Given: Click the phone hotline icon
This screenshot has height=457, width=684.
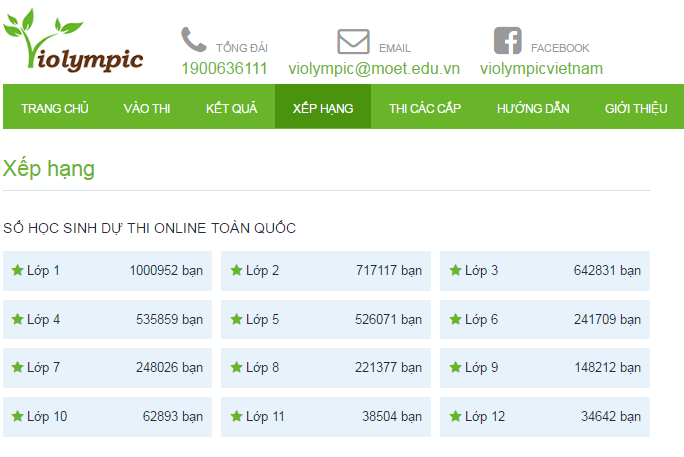Looking at the screenshot, I should click(x=193, y=41).
